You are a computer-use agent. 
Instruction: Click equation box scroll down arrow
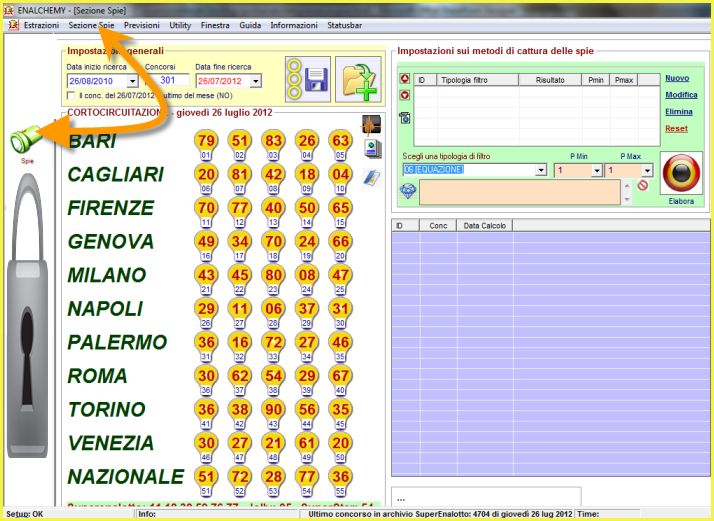(x=627, y=199)
